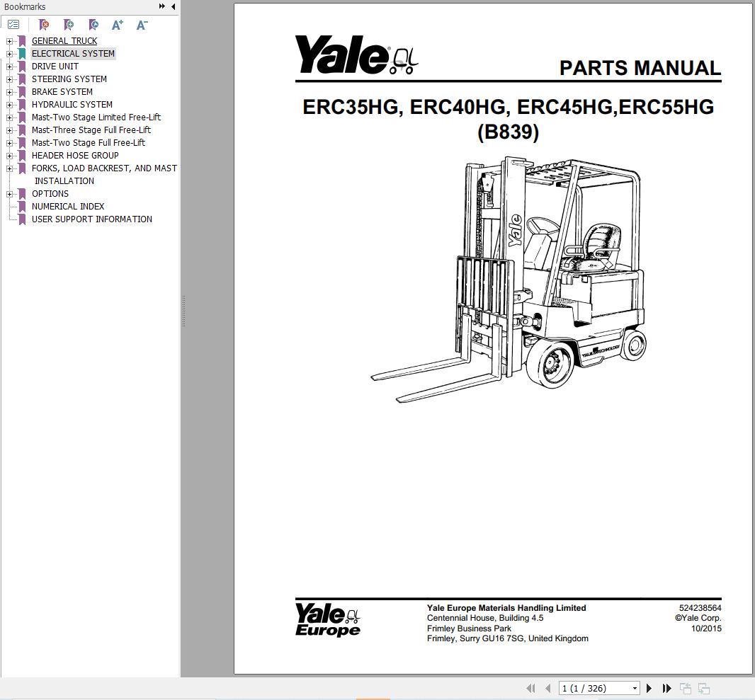Viewport: 755px width, 700px height.
Task: Click the next view icon at bottom right
Action: coord(703,687)
